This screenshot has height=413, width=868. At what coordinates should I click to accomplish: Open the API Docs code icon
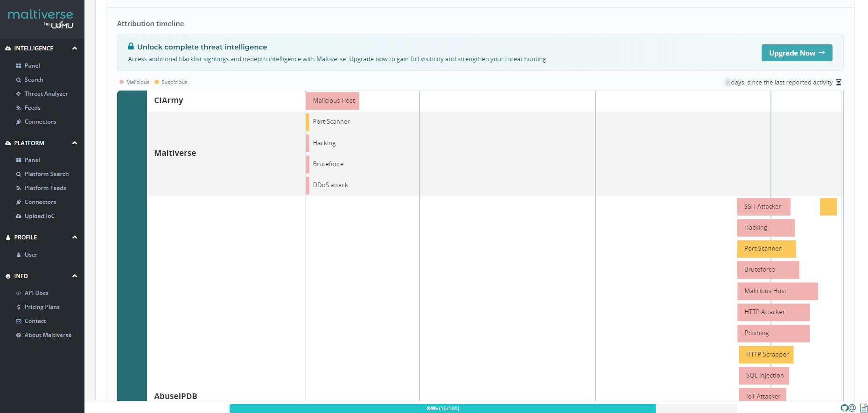[19, 293]
